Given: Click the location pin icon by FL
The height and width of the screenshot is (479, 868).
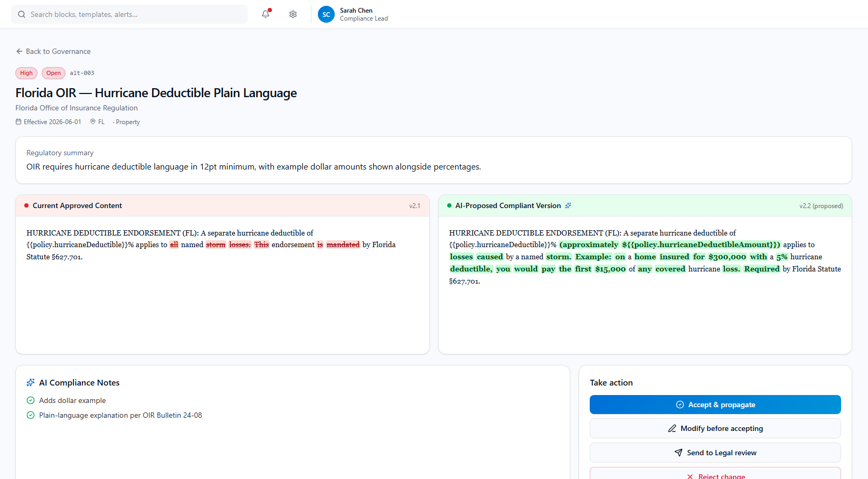Looking at the screenshot, I should (93, 121).
